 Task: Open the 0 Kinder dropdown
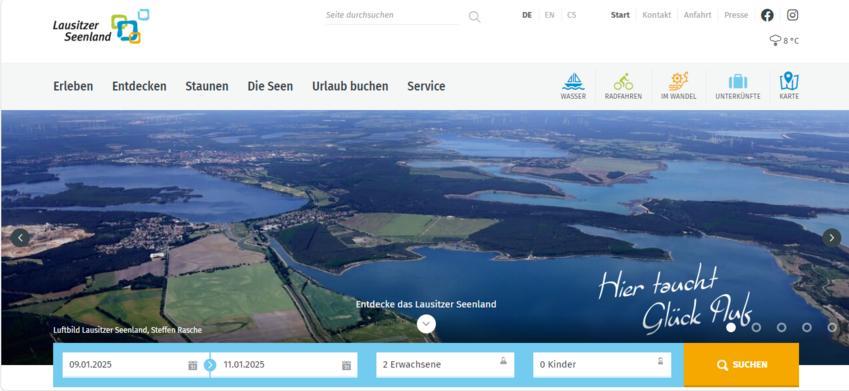tap(602, 365)
